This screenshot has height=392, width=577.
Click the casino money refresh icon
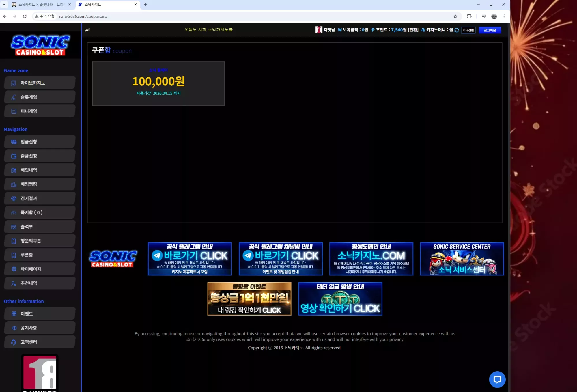tap(457, 30)
